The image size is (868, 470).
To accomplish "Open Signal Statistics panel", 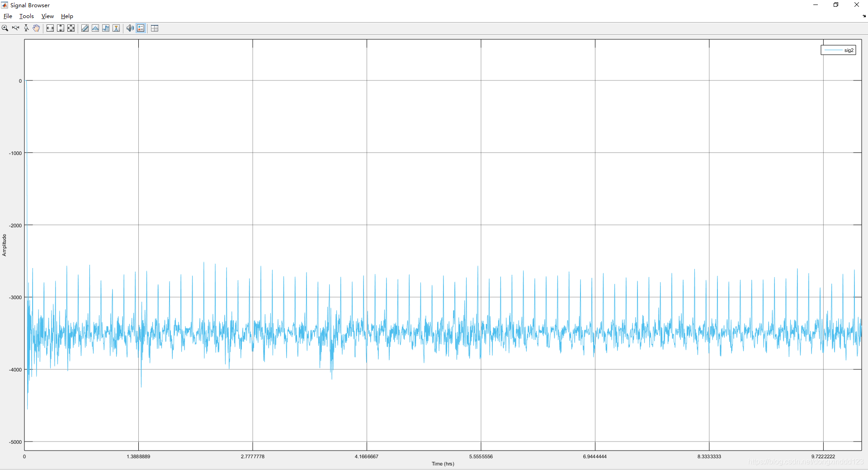I will [x=95, y=28].
